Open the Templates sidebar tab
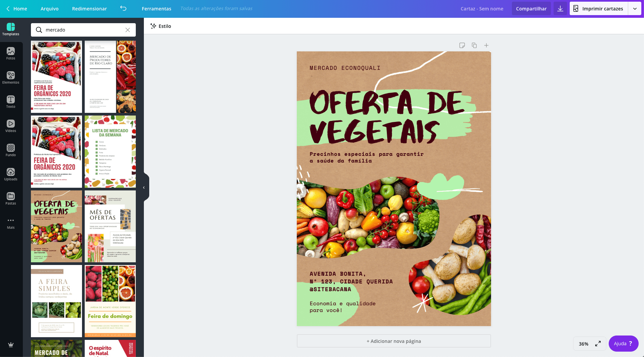This screenshot has width=644, height=357. pos(11,30)
